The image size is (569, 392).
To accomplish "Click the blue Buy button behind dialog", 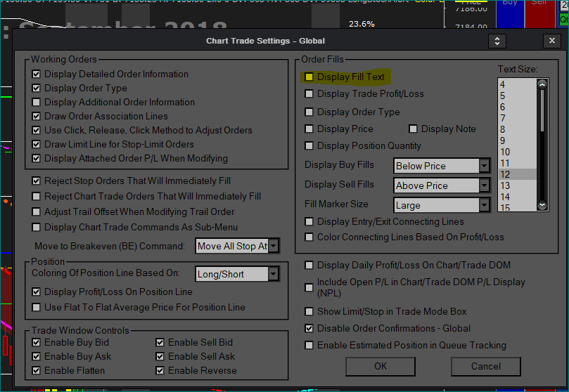I will point(509,13).
